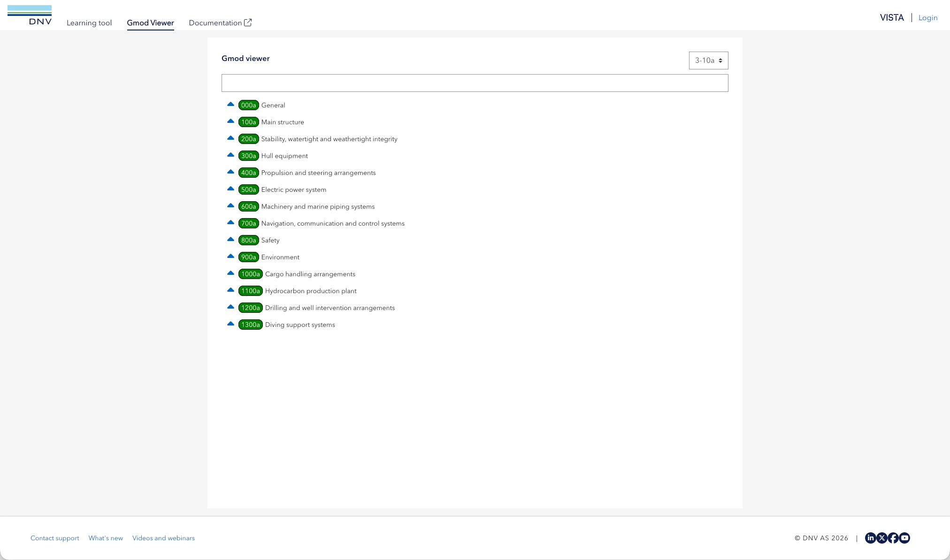
Task: Click the Login link
Action: coord(927,18)
